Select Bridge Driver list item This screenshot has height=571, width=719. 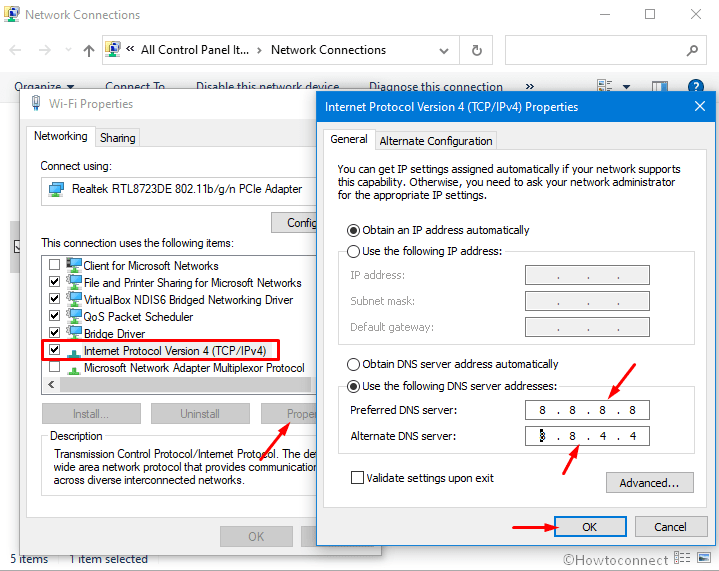[114, 333]
